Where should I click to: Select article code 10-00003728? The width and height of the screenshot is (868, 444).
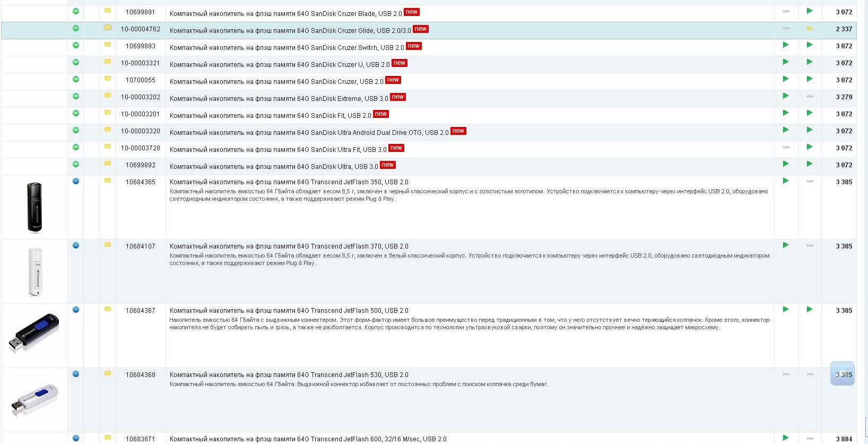click(x=141, y=148)
